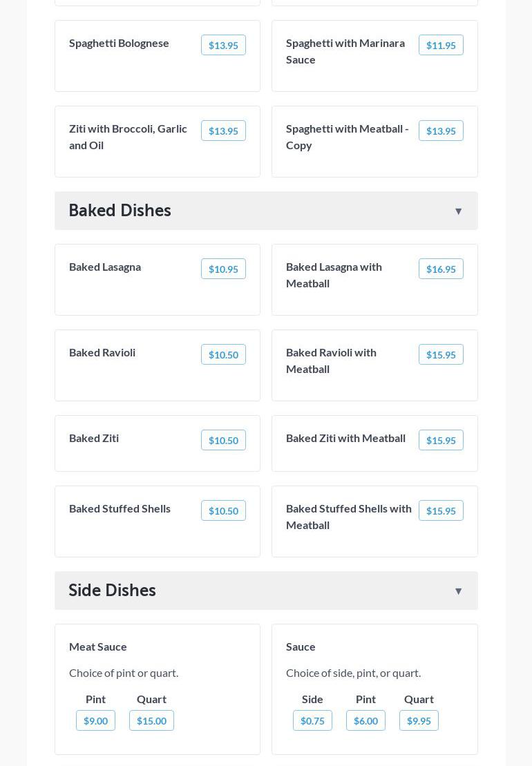Open the Baked Lasagna item title

[x=105, y=267]
